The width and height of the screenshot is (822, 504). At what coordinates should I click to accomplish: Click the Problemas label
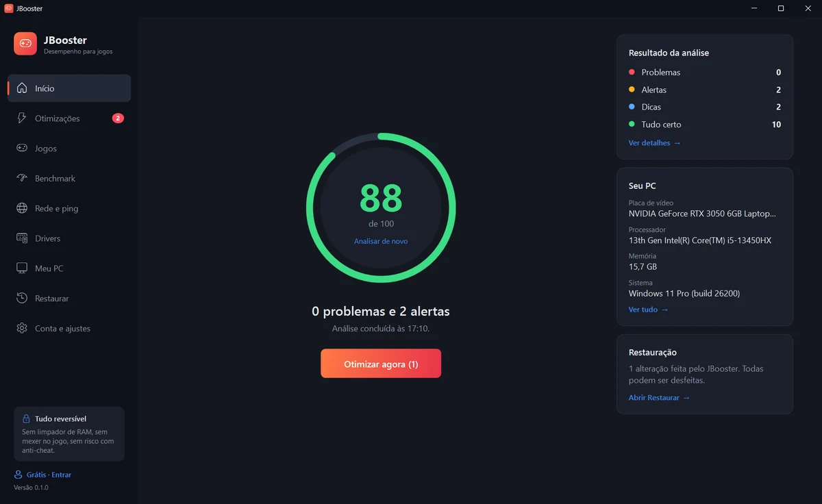pyautogui.click(x=661, y=72)
